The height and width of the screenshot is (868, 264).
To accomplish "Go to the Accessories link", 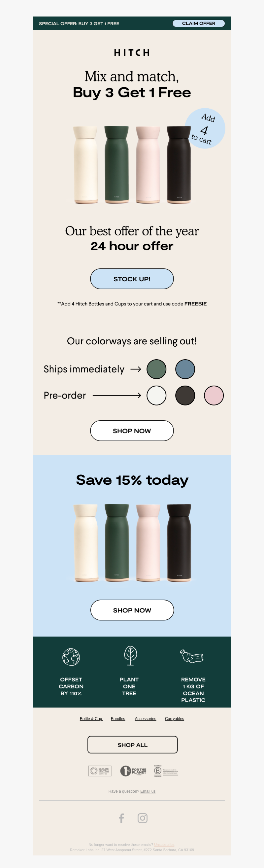I will pos(146,719).
